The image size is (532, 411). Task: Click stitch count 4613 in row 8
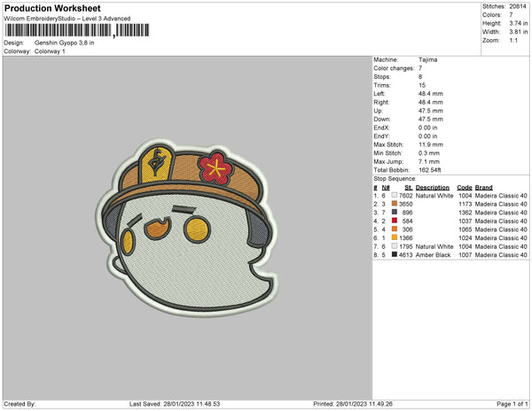pos(406,255)
